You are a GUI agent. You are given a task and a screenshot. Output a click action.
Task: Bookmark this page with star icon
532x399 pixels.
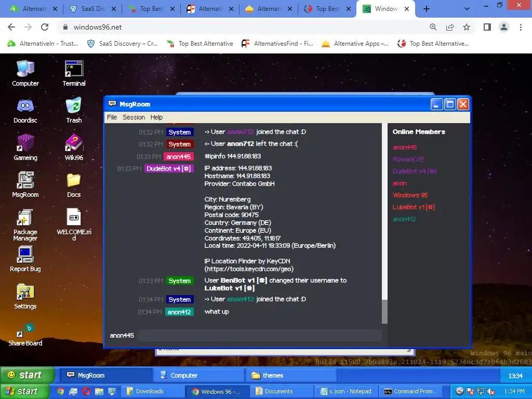click(467, 27)
